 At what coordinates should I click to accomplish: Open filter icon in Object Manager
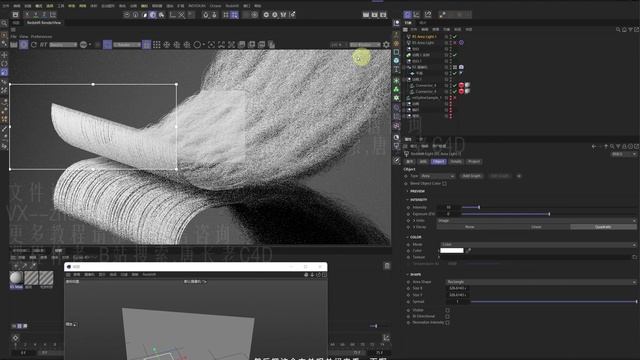[x=630, y=29]
